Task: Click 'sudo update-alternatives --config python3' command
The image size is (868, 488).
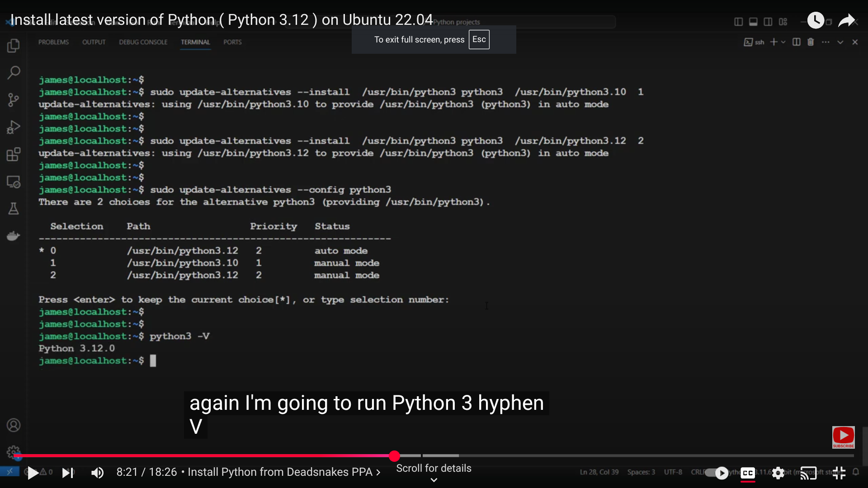Action: pyautogui.click(x=270, y=190)
